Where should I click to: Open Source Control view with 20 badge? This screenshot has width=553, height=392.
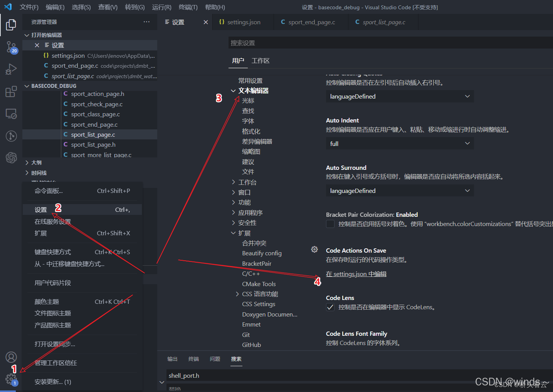coord(11,47)
